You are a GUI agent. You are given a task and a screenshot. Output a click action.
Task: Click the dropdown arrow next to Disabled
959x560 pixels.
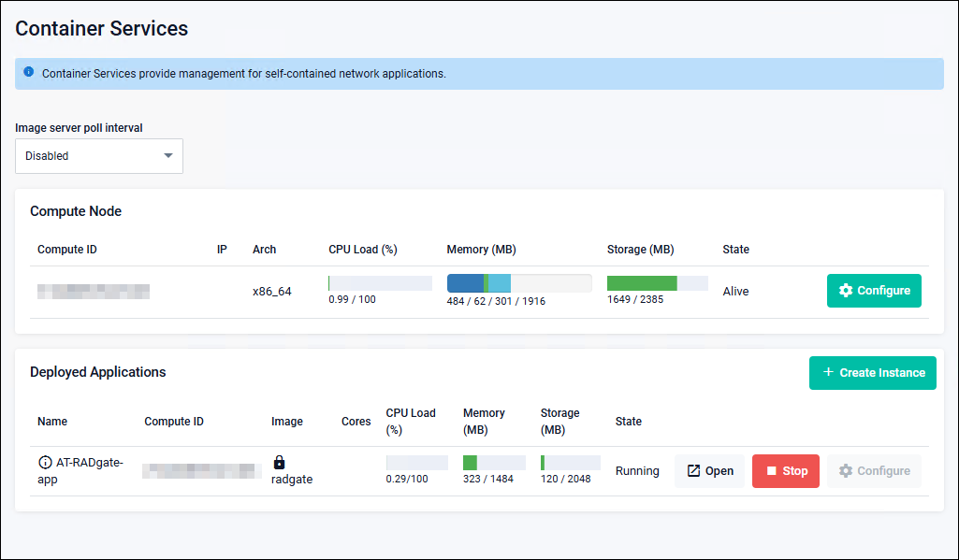click(168, 156)
